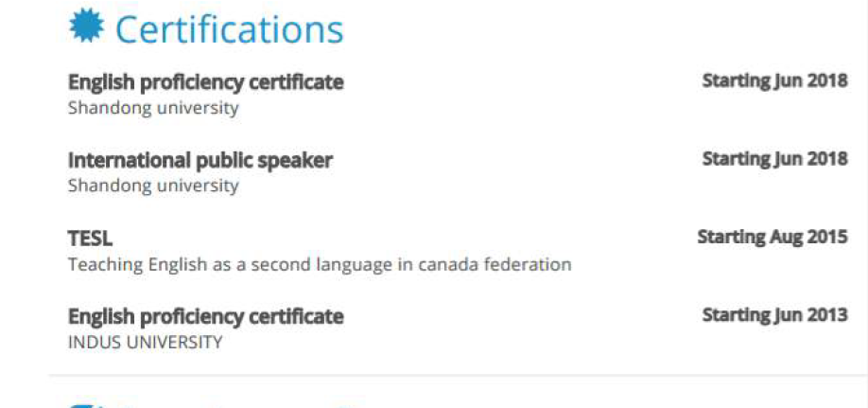
Task: Click the word 'International' in the second title
Action: (129, 161)
